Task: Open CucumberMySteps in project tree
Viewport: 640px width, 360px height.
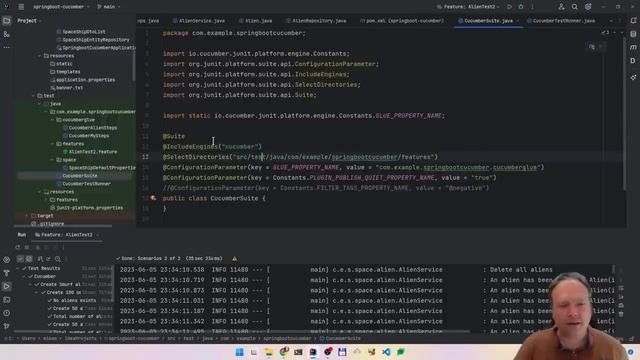Action: click(89, 136)
